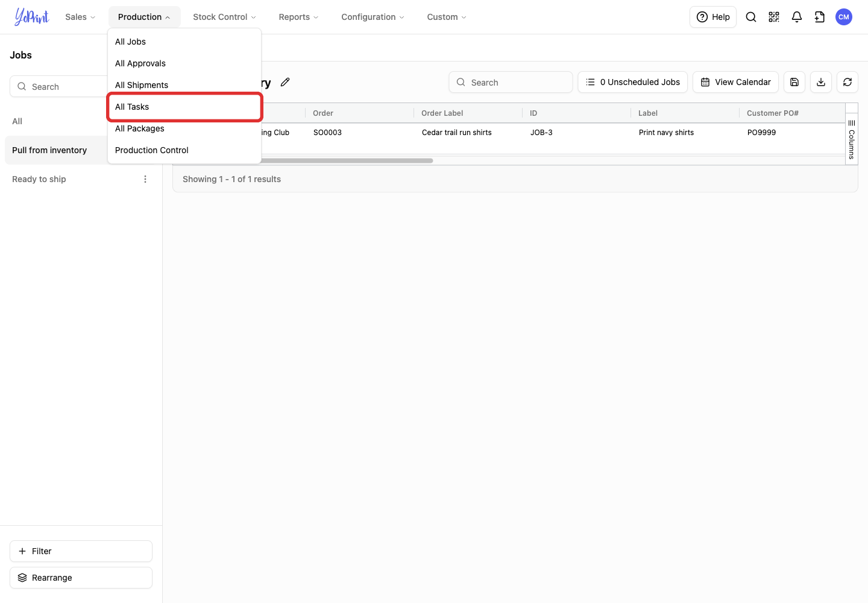
Task: Expand the Sales menu
Action: click(80, 17)
